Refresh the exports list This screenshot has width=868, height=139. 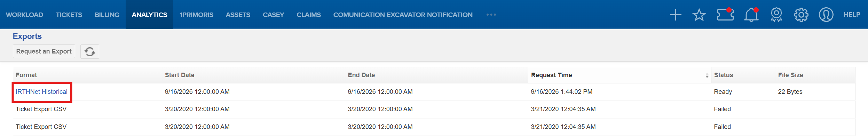[90, 51]
